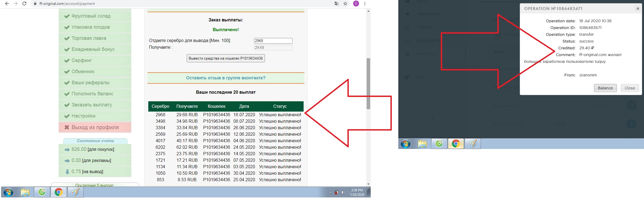Open Start button in right taskbar
The width and height of the screenshot is (644, 208).
pyautogui.click(x=405, y=144)
